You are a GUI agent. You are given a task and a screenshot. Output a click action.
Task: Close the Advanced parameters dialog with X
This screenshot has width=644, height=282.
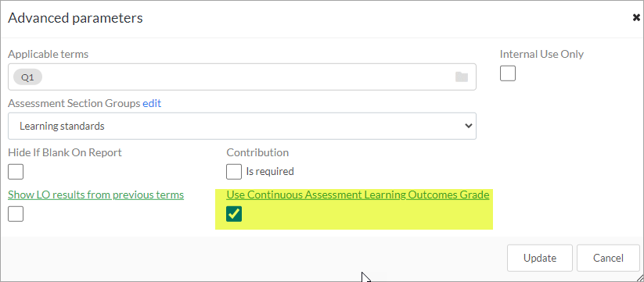click(636, 18)
